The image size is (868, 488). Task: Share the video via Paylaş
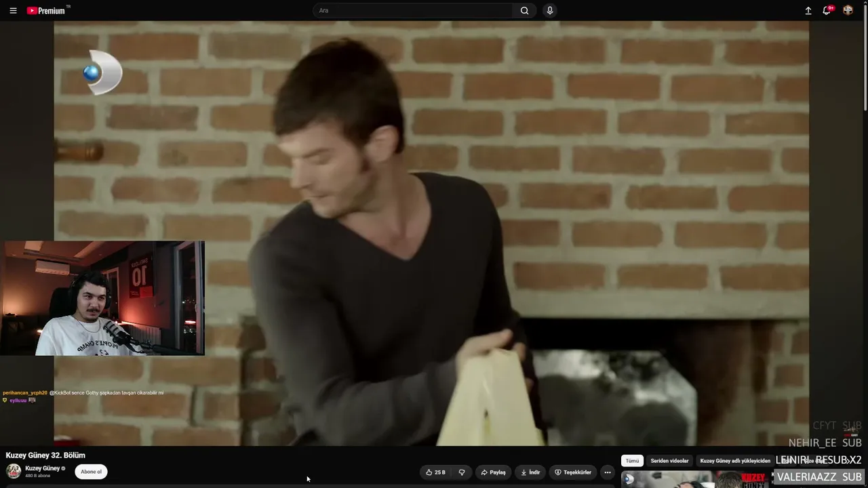(493, 472)
